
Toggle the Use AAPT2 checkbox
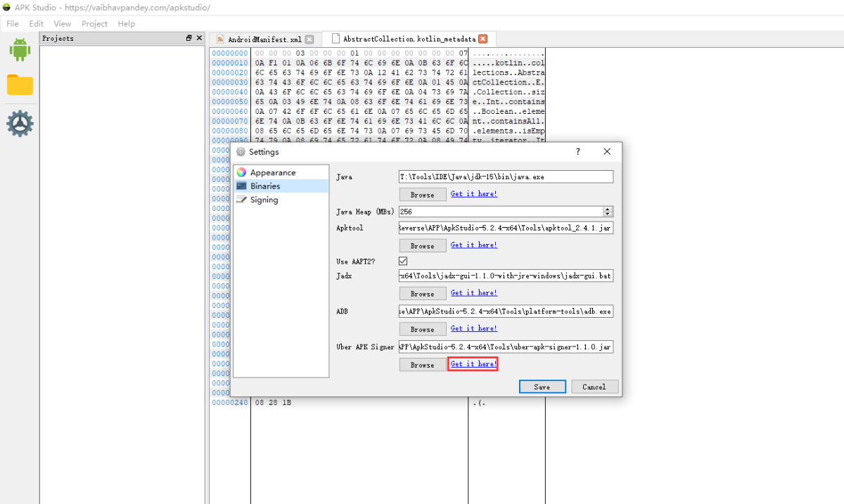pos(403,261)
